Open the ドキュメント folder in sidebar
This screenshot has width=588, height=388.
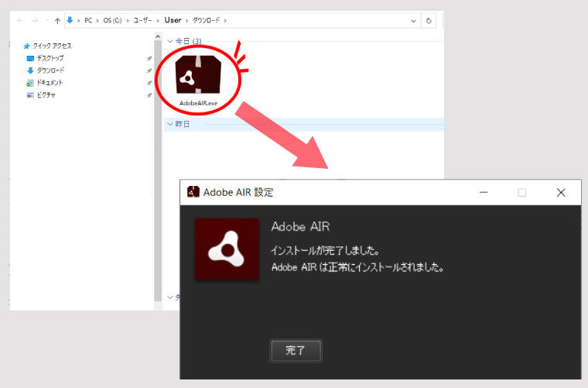point(50,83)
